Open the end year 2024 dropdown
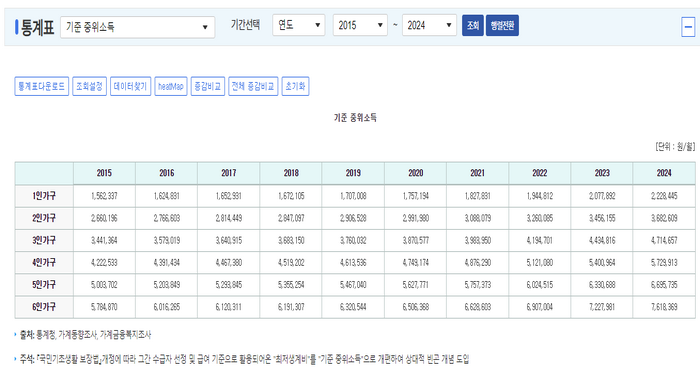The height and width of the screenshot is (370, 700). coord(429,25)
